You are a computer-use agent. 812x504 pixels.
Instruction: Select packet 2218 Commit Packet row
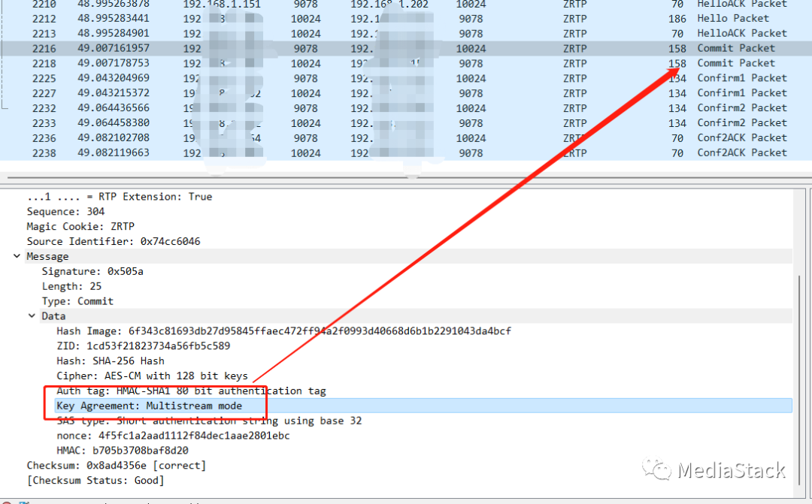pyautogui.click(x=406, y=63)
